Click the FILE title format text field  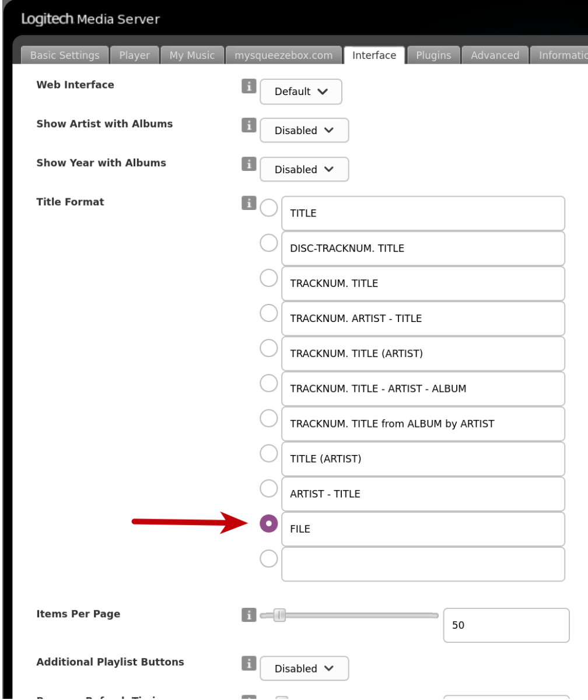click(423, 529)
